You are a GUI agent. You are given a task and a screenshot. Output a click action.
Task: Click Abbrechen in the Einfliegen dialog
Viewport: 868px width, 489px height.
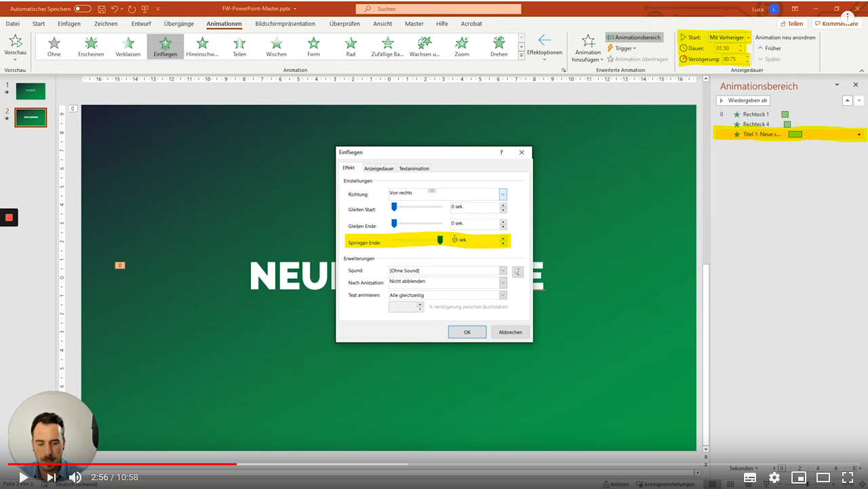click(x=511, y=332)
